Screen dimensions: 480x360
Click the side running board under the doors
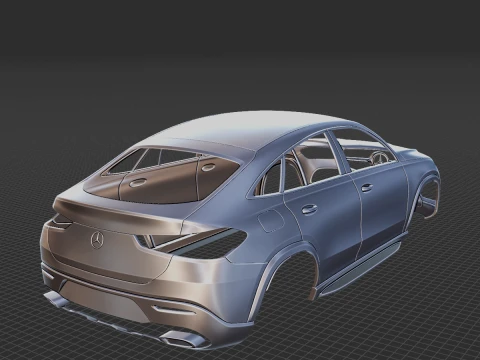tap(360, 269)
